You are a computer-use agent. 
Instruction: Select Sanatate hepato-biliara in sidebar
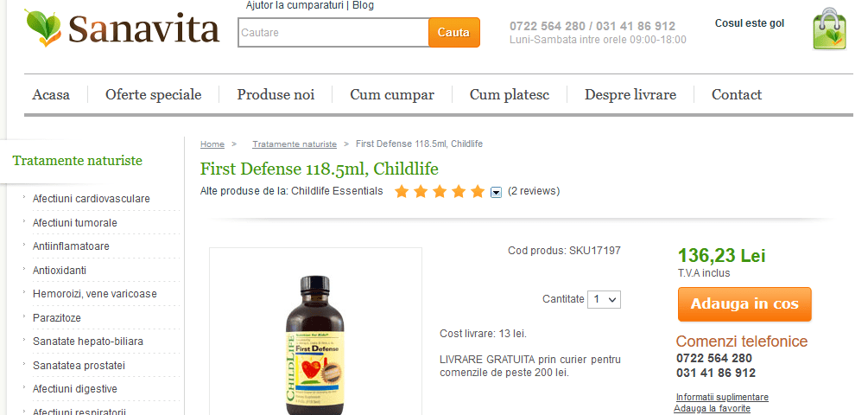tap(88, 342)
